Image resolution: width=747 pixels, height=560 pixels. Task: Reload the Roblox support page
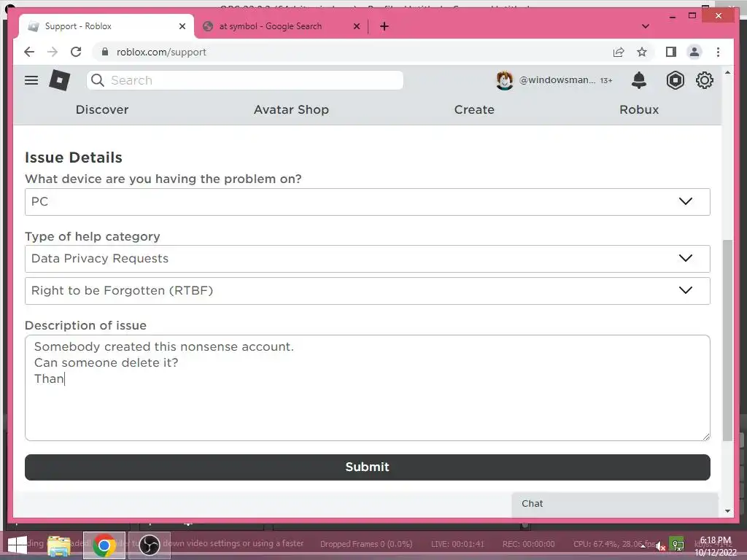[x=76, y=52]
